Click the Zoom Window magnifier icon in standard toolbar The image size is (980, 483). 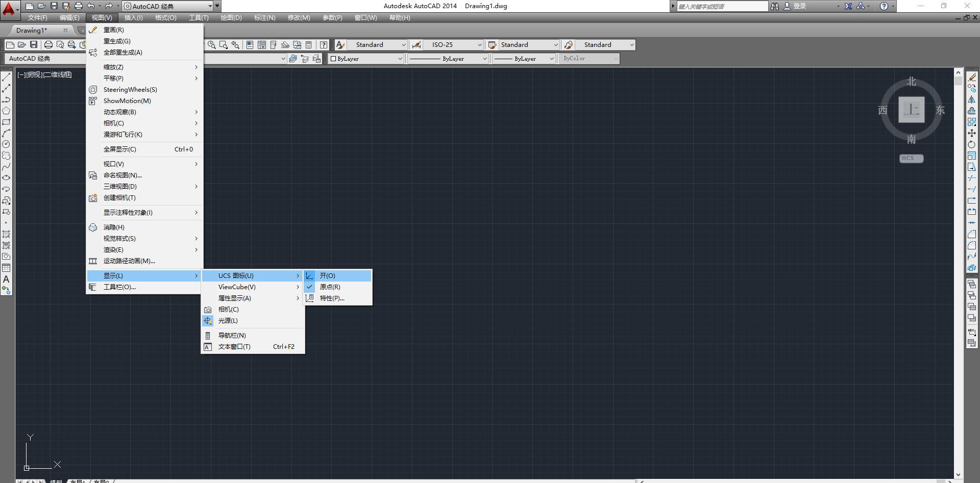223,45
